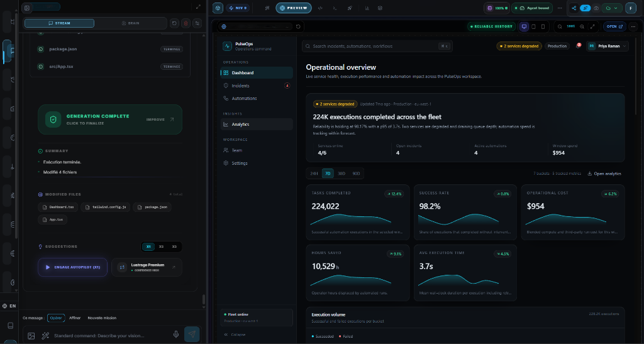
Task: Open Incidents in PulseOps sidebar
Action: [x=257, y=86]
